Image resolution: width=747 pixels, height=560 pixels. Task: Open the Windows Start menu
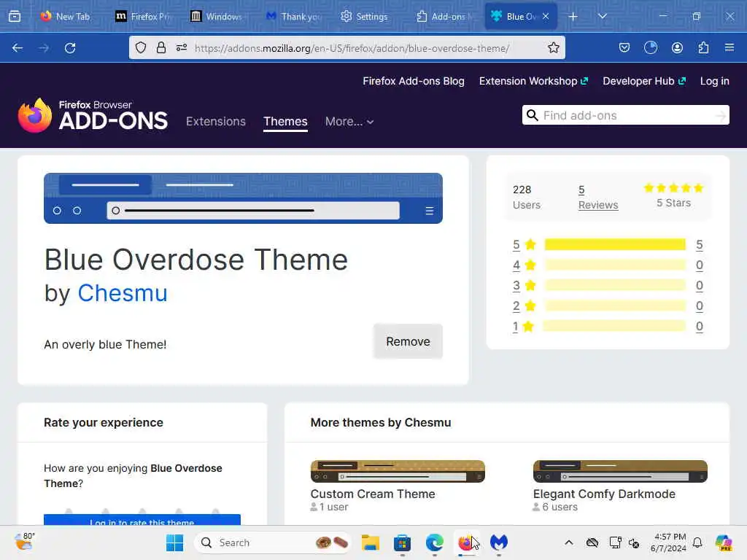click(174, 542)
